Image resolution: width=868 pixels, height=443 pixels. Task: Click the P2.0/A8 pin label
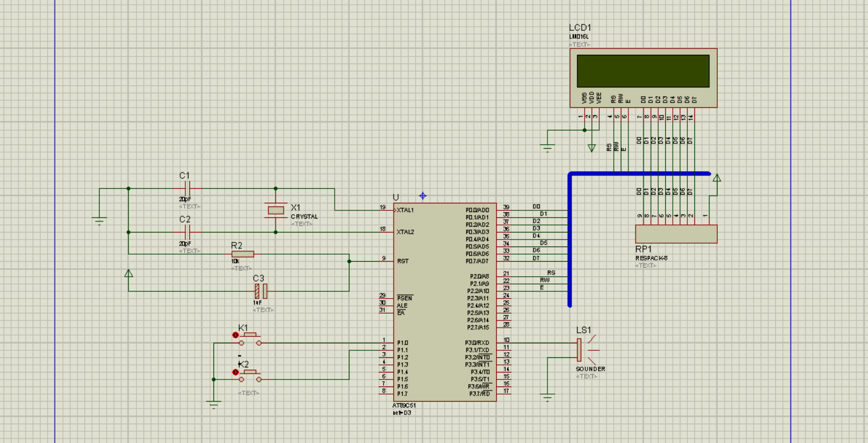[x=479, y=276]
